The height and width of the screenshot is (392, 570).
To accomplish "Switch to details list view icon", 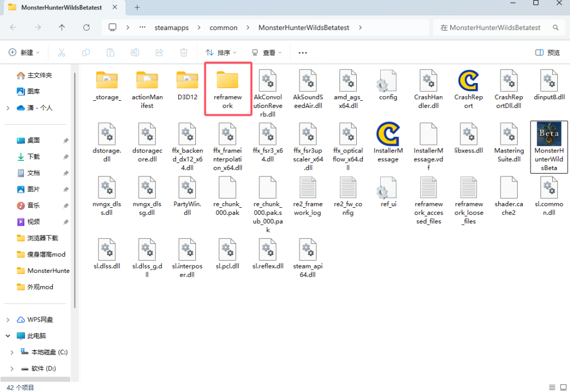I will tap(552, 388).
